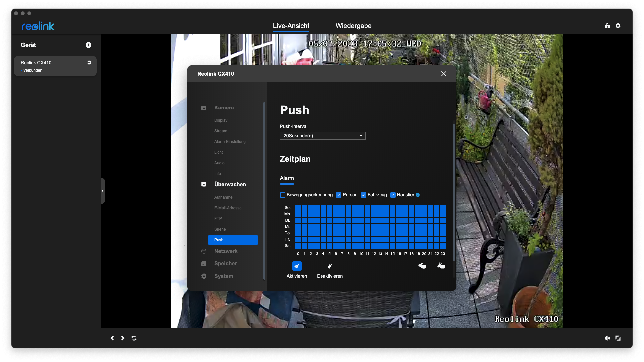
Task: Open app settings gear in top bar
Action: pyautogui.click(x=618, y=26)
